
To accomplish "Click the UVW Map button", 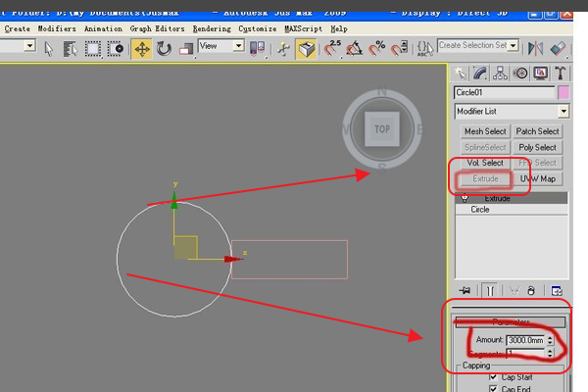I will click(537, 179).
